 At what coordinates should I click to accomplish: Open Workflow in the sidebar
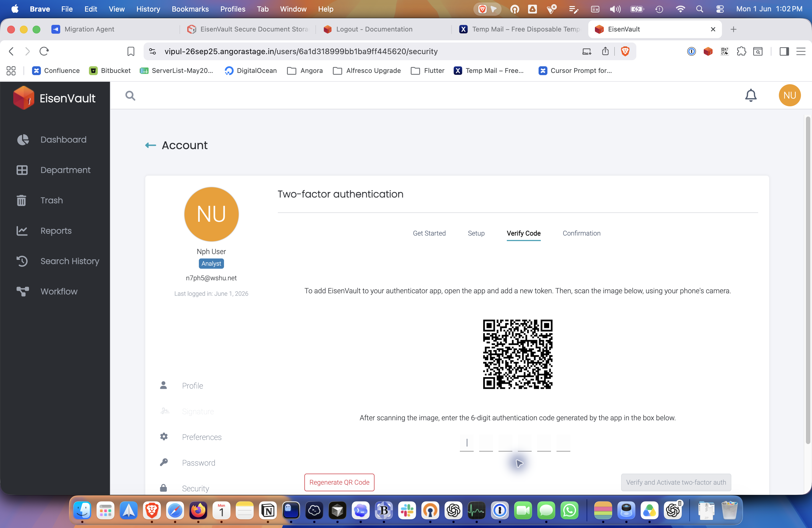click(47, 291)
